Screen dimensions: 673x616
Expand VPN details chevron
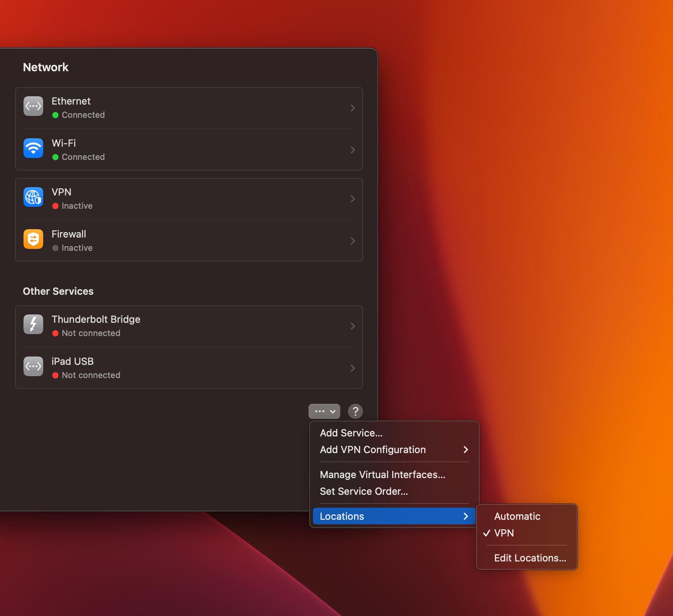(x=353, y=199)
